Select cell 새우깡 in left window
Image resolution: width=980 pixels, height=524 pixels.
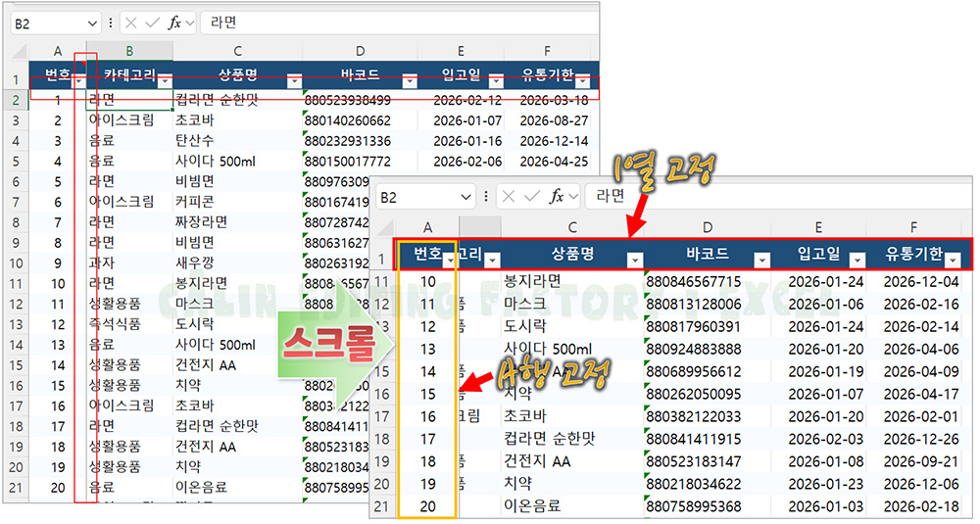(x=237, y=262)
